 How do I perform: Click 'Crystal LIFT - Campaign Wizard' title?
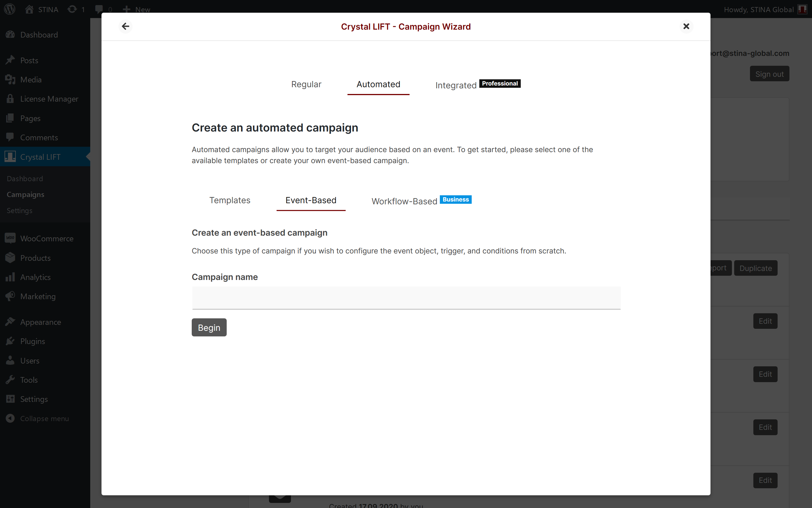tap(406, 27)
